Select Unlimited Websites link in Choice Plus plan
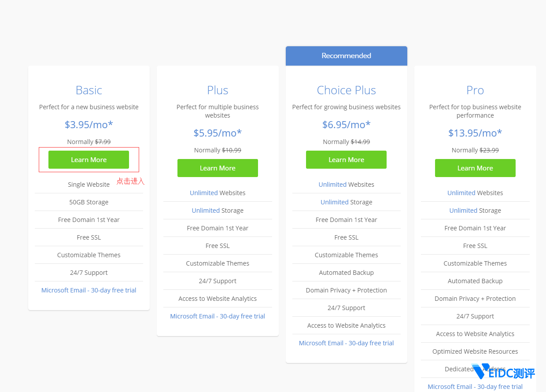This screenshot has width=546, height=392. coord(332,185)
